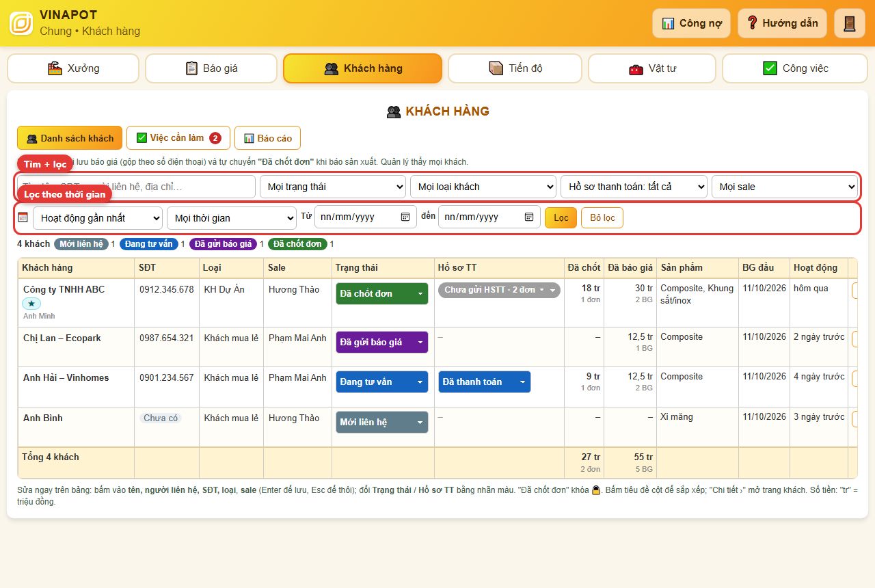Open the Chưa gửi HSTT payment dropdown
The height and width of the screenshot is (588, 875).
click(499, 290)
